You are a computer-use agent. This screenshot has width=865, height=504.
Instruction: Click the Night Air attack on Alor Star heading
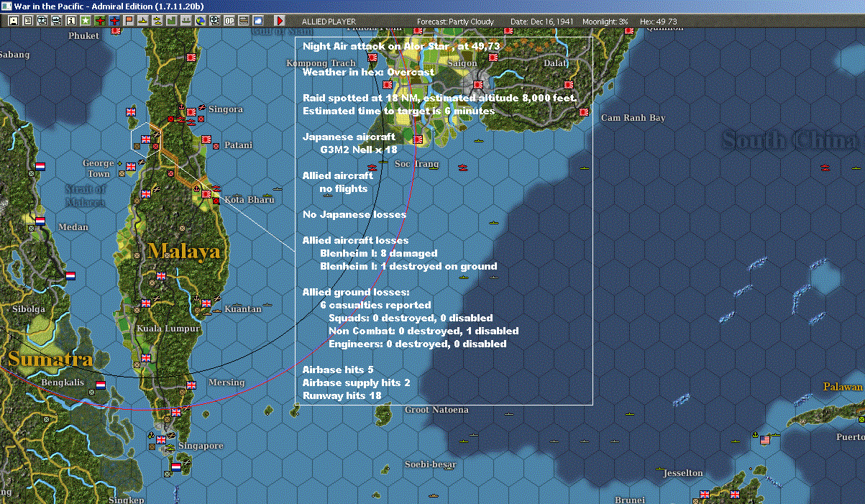[x=401, y=46]
